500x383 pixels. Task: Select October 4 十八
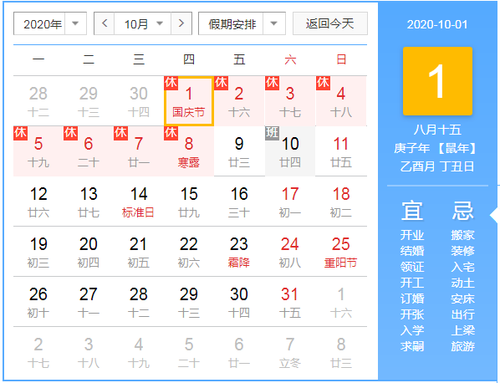[341, 101]
